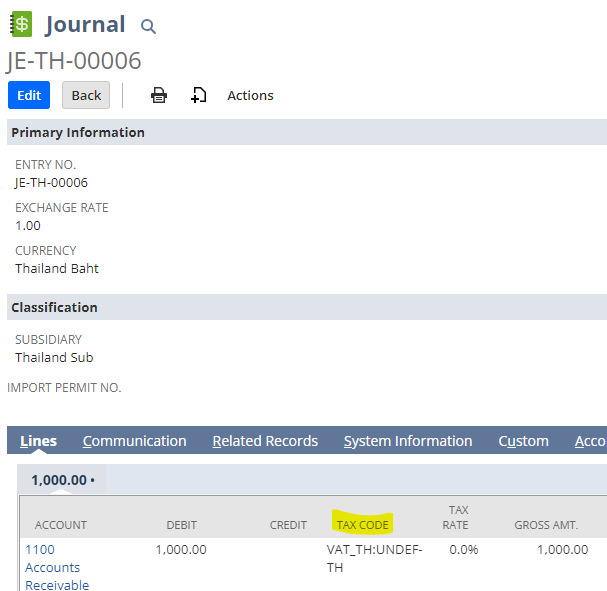Viewport: 607px width, 591px height.
Task: Click the IMPORT PERMIT NO. label
Action: pyautogui.click(x=64, y=387)
